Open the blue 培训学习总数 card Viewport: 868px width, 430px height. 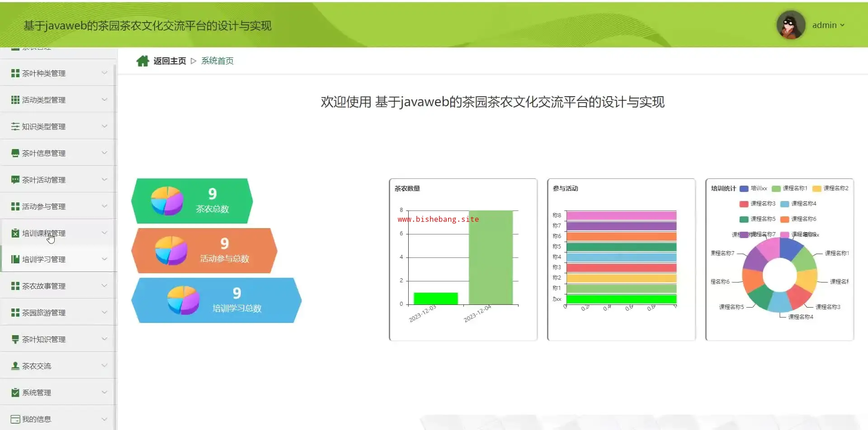tap(217, 300)
